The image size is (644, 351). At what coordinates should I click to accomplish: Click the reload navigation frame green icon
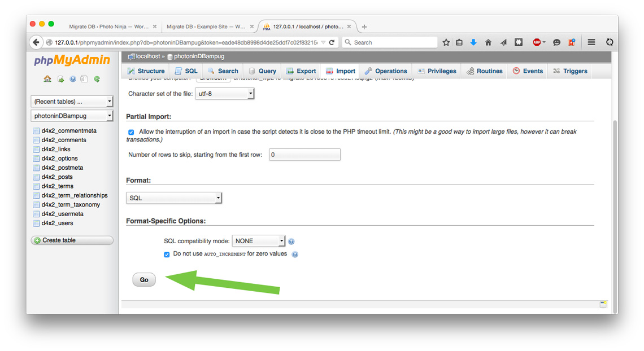(97, 79)
